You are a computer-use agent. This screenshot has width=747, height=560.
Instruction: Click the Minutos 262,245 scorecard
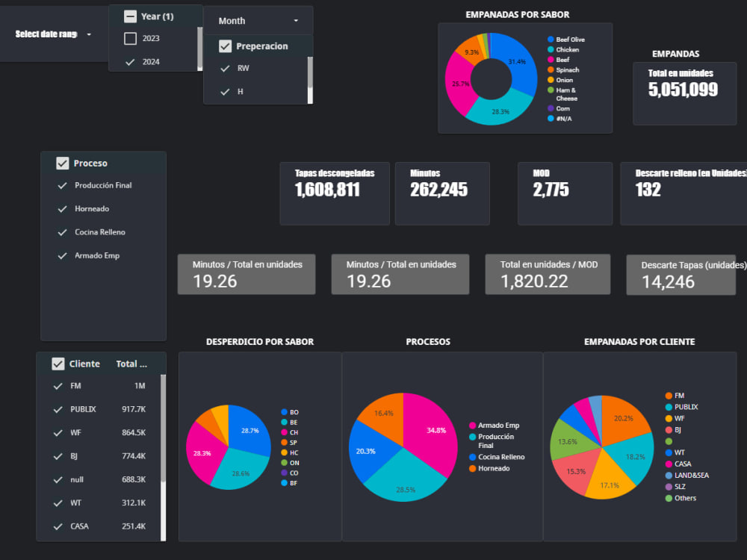click(442, 193)
